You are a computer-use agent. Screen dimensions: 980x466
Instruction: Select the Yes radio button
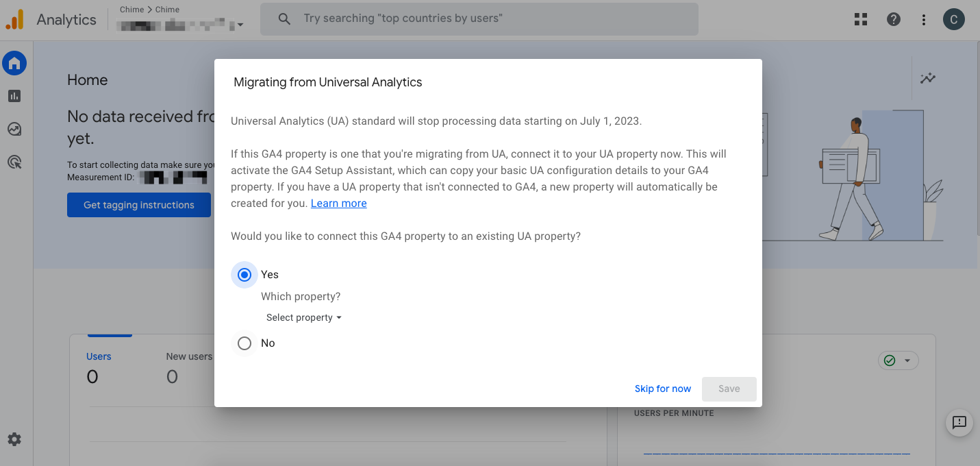(244, 275)
